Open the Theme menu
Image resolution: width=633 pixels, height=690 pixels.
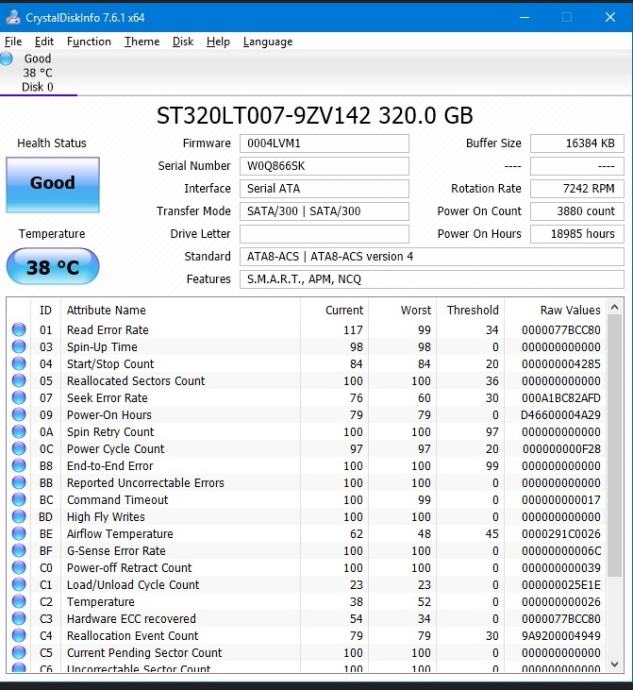pyautogui.click(x=142, y=42)
